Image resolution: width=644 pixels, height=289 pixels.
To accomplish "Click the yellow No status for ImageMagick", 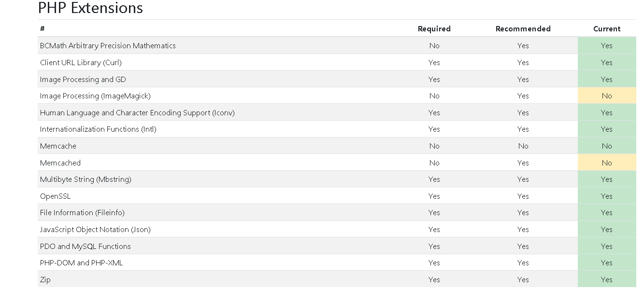I will (607, 96).
